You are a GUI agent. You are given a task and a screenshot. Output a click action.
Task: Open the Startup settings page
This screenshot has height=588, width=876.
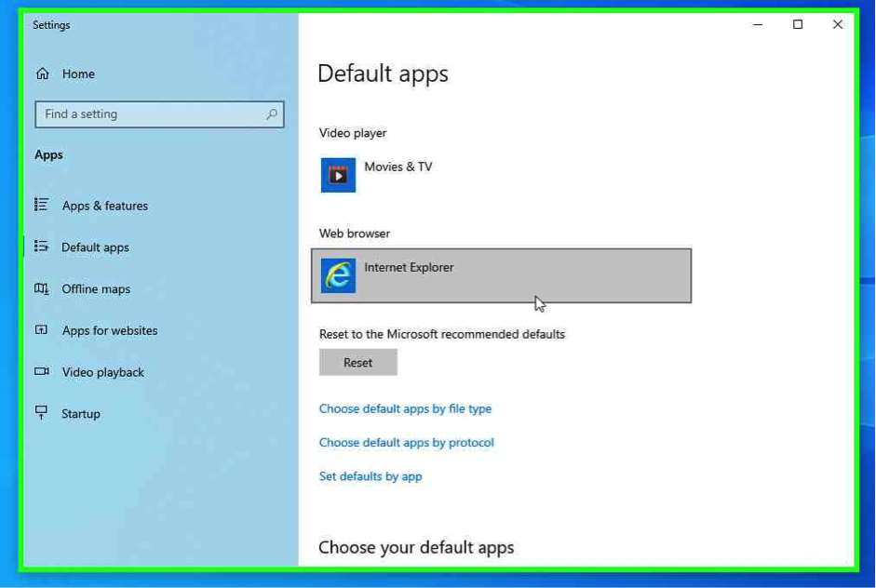pyautogui.click(x=81, y=414)
